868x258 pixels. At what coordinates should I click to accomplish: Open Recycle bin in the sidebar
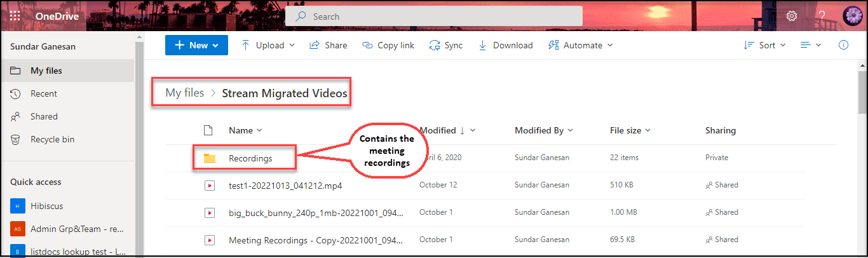[x=53, y=139]
